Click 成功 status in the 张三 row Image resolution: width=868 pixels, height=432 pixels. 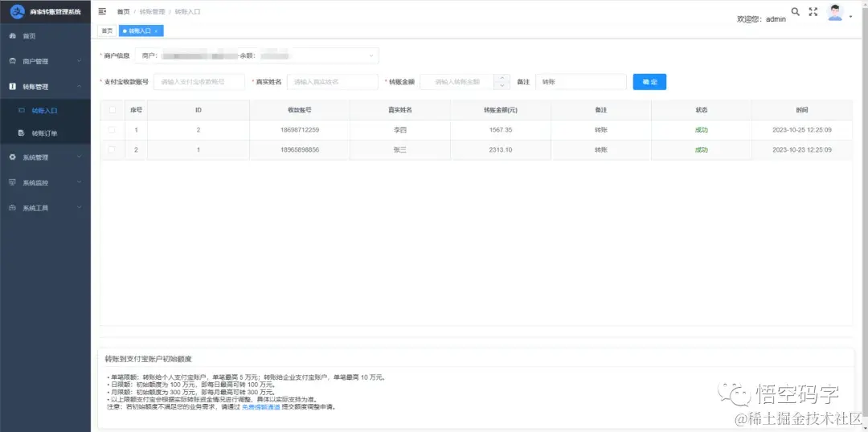click(702, 150)
